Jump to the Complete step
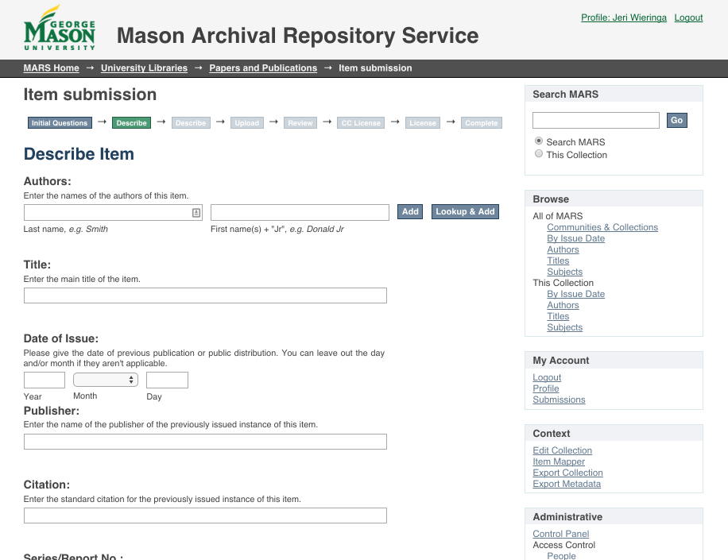The image size is (728, 560). 482,123
